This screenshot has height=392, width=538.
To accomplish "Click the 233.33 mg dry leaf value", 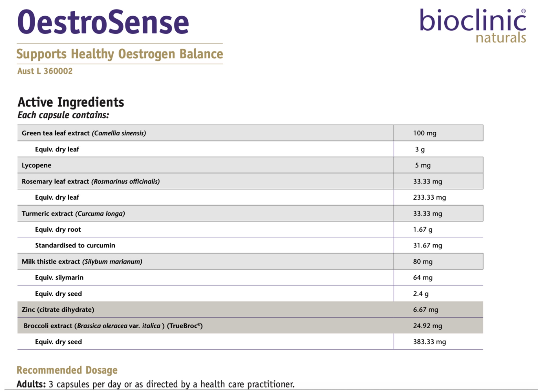I will 429,197.
